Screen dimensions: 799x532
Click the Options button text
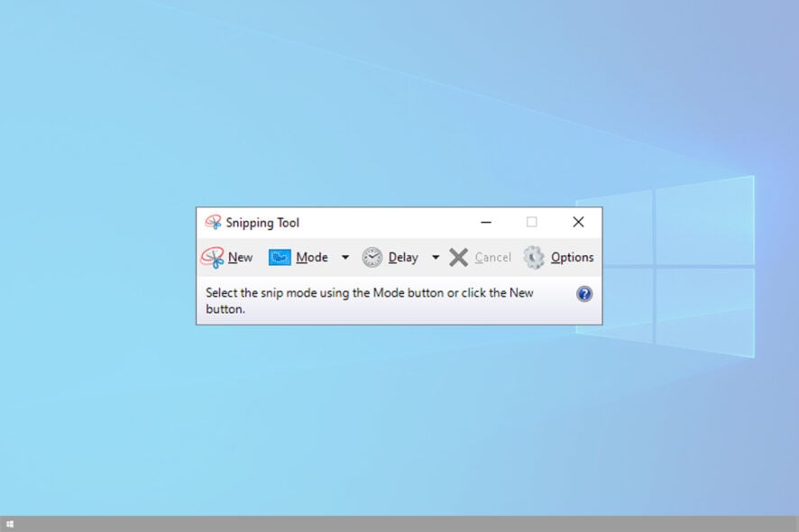[573, 258]
